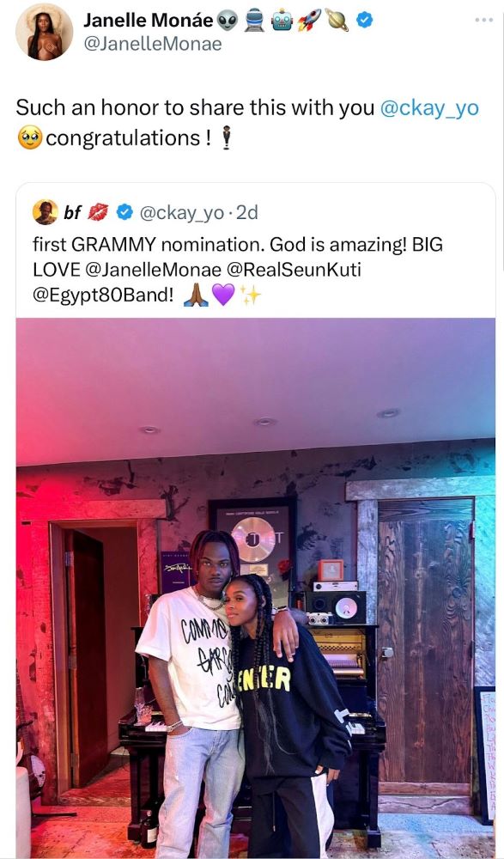The width and height of the screenshot is (504, 859).
Task: Open the @ckay_yo handle in quoted tweet
Action: pyautogui.click(x=182, y=212)
